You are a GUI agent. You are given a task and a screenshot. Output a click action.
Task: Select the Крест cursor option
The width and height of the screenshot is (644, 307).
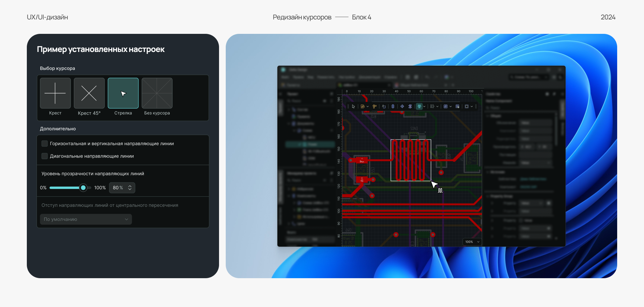point(55,93)
